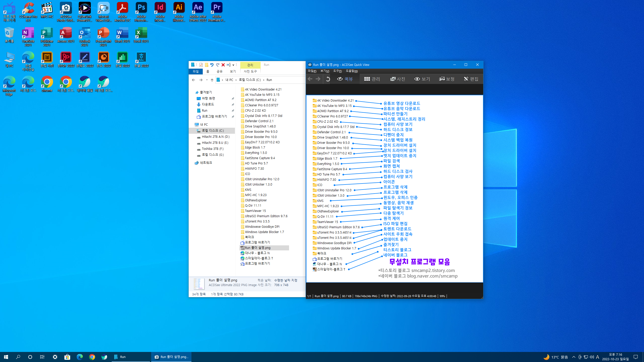Viewport: 644px width, 362px height.
Task: Click the rotate arrow icon in ACDSee toolbar
Action: [328, 79]
